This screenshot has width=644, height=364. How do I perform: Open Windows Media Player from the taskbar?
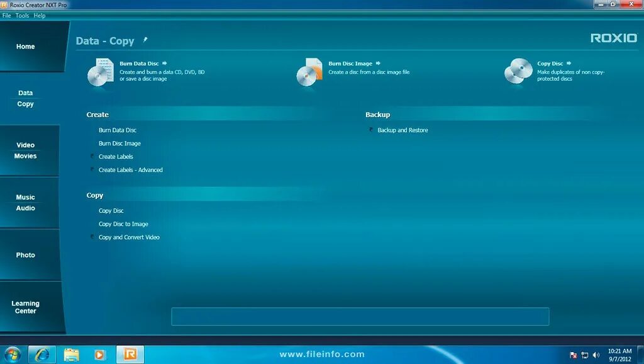(100, 354)
